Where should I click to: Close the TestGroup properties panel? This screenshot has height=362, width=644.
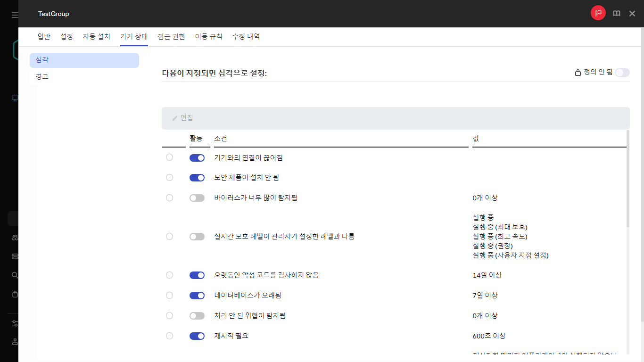click(x=632, y=14)
